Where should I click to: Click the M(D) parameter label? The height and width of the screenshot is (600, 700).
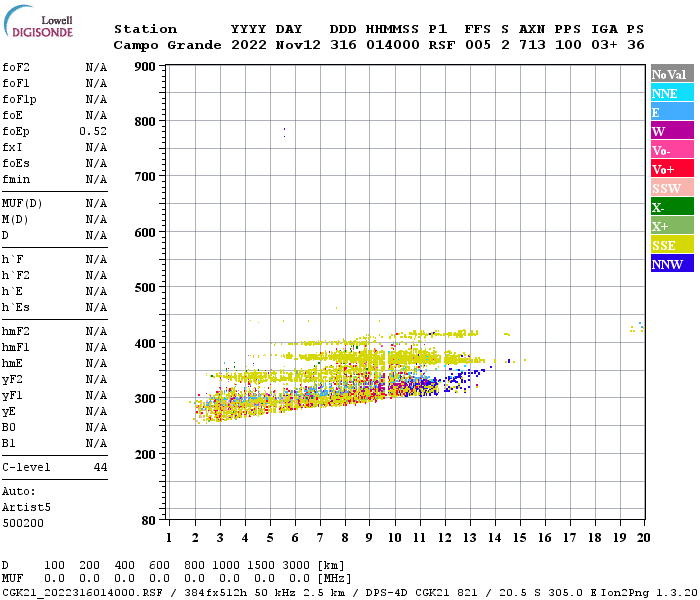[15, 220]
